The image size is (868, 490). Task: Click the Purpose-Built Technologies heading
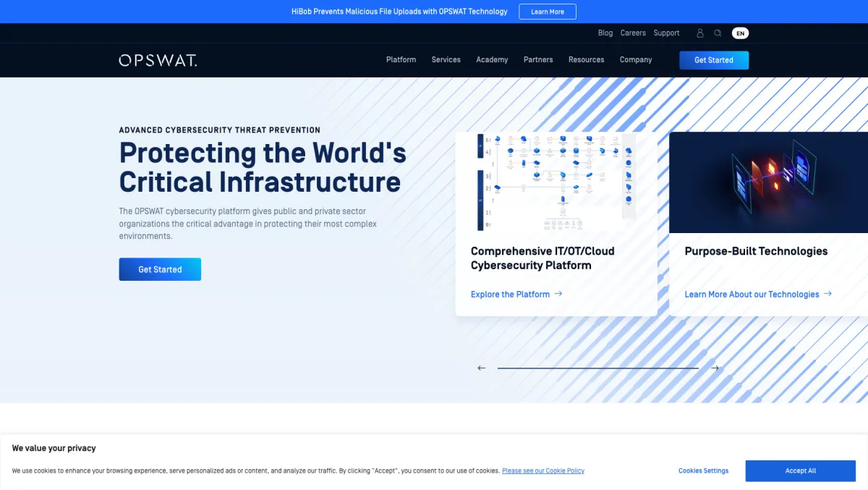pyautogui.click(x=756, y=251)
